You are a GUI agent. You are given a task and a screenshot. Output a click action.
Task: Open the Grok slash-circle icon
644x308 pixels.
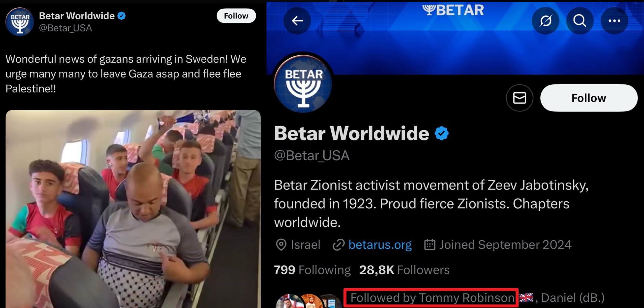[x=545, y=21]
